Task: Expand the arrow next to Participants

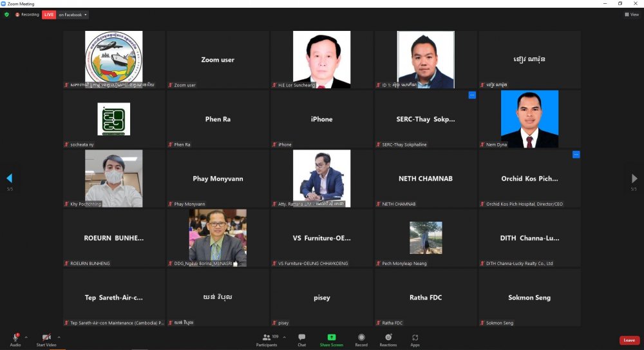Action: click(284, 336)
